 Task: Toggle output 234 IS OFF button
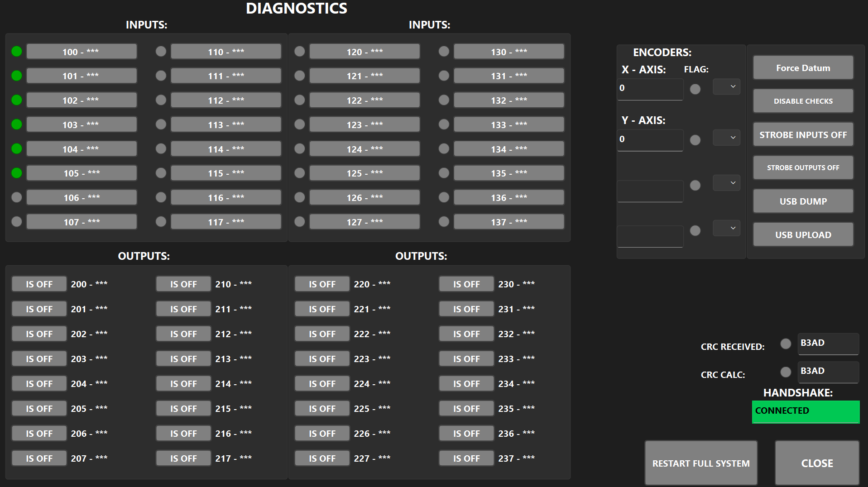pos(467,384)
